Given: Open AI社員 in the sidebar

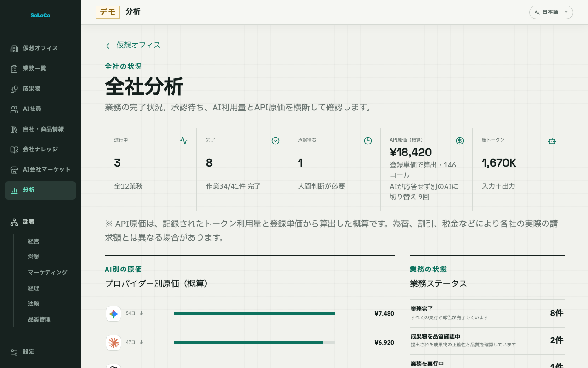Looking at the screenshot, I should 40,109.
